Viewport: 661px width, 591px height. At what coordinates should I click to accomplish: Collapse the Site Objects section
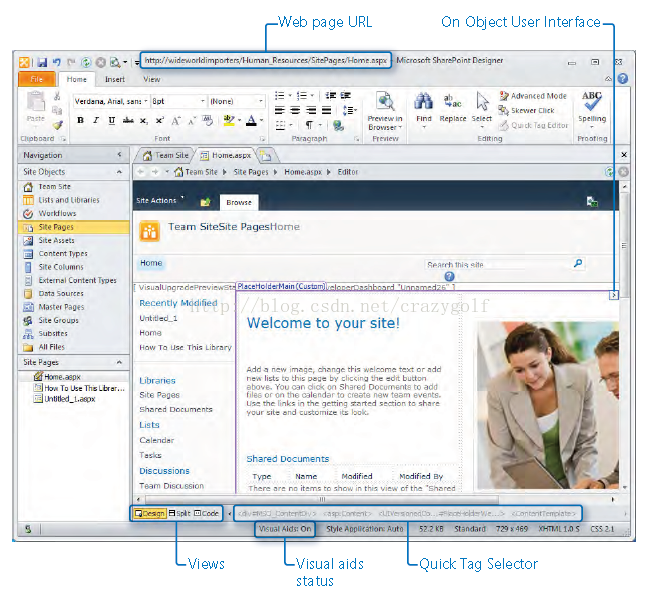click(x=119, y=172)
